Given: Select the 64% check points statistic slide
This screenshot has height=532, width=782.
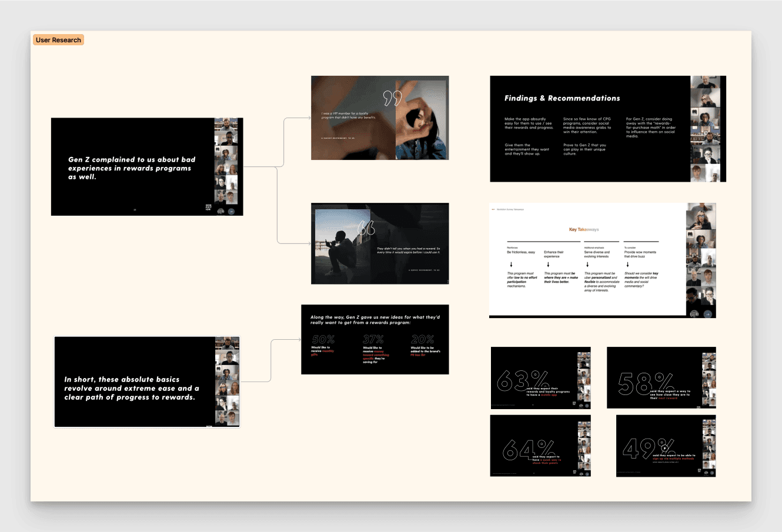Looking at the screenshot, I should [x=541, y=446].
